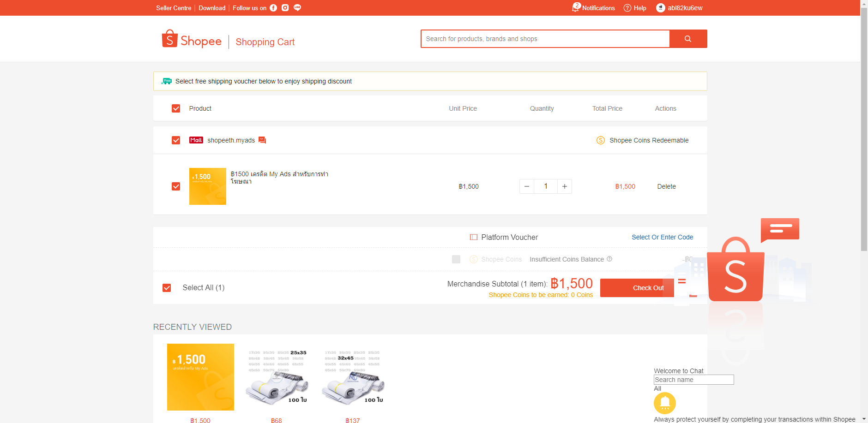Click scrollbar down arrow
Image resolution: width=868 pixels, height=423 pixels.
click(x=864, y=419)
